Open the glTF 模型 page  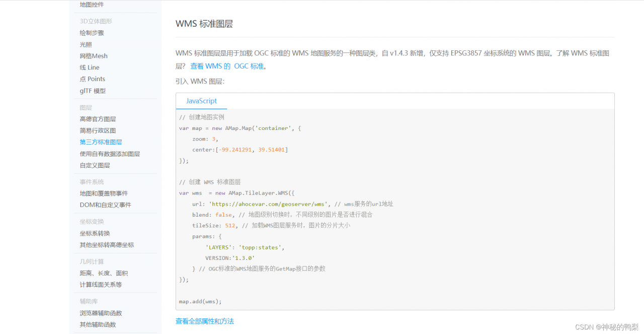point(93,91)
